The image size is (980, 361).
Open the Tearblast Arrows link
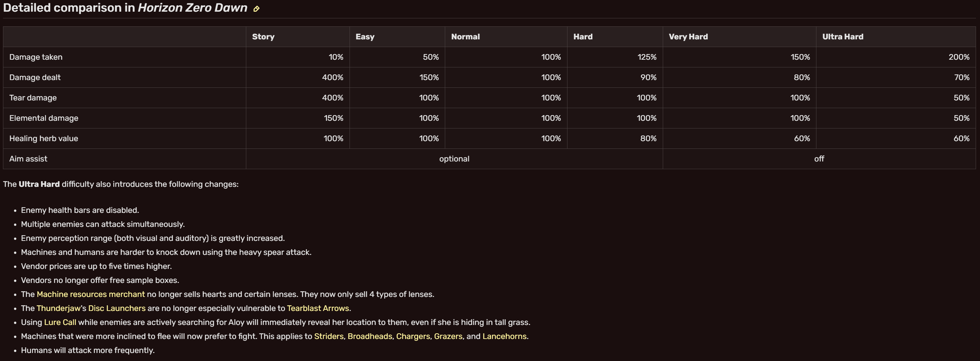click(x=318, y=308)
